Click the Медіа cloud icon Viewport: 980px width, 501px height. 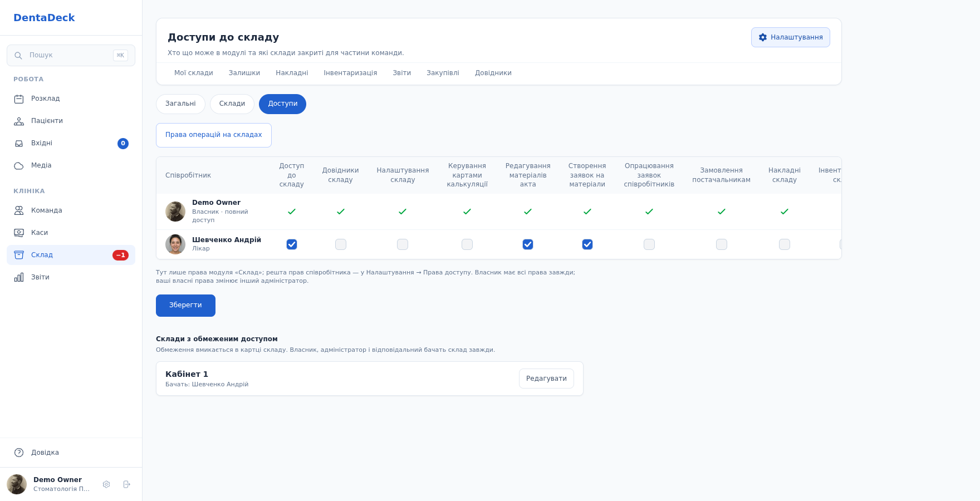[19, 166]
